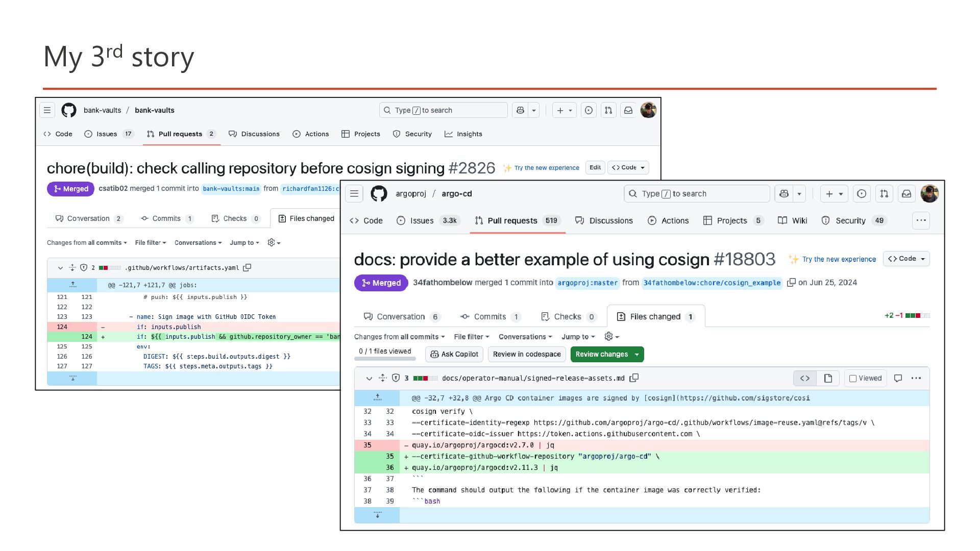The height and width of the screenshot is (551, 980).
Task: Collapse the signed-release-assets.md file diff
Action: pos(369,378)
